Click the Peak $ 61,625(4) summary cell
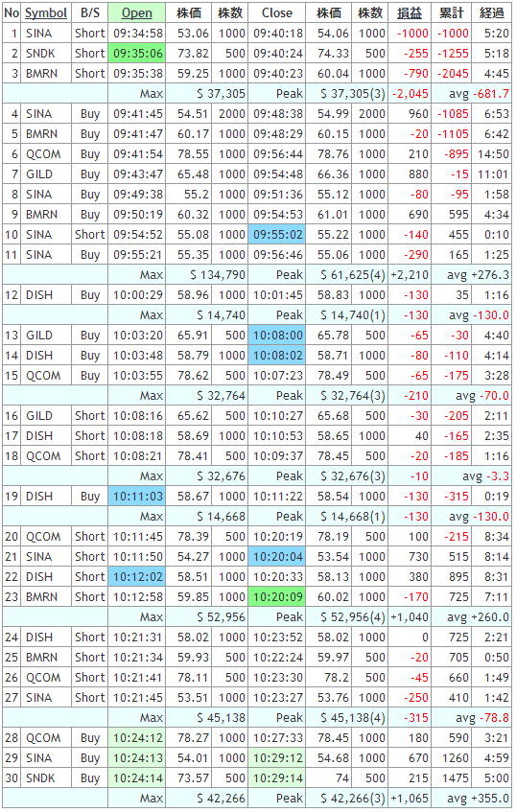The image size is (516, 812). (x=344, y=275)
